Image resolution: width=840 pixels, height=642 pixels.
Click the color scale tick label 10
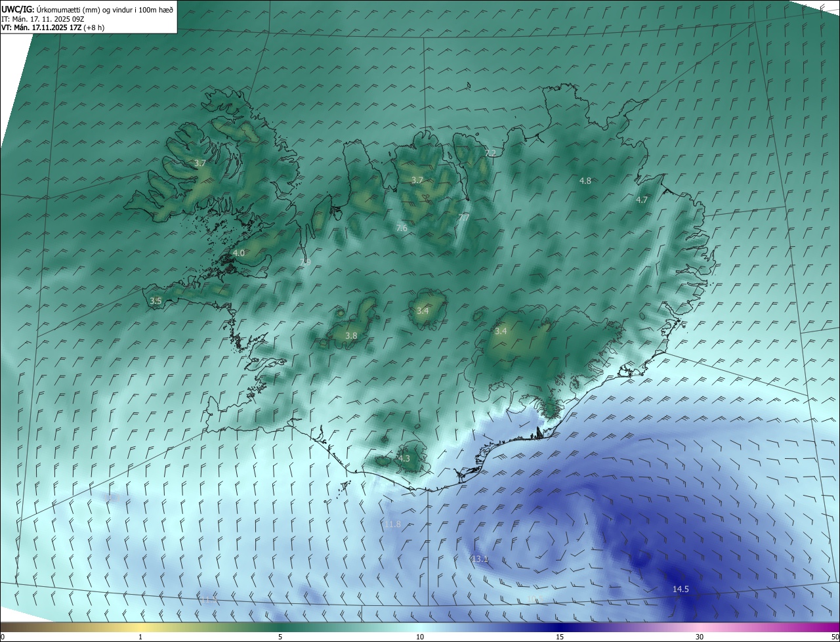420,637
